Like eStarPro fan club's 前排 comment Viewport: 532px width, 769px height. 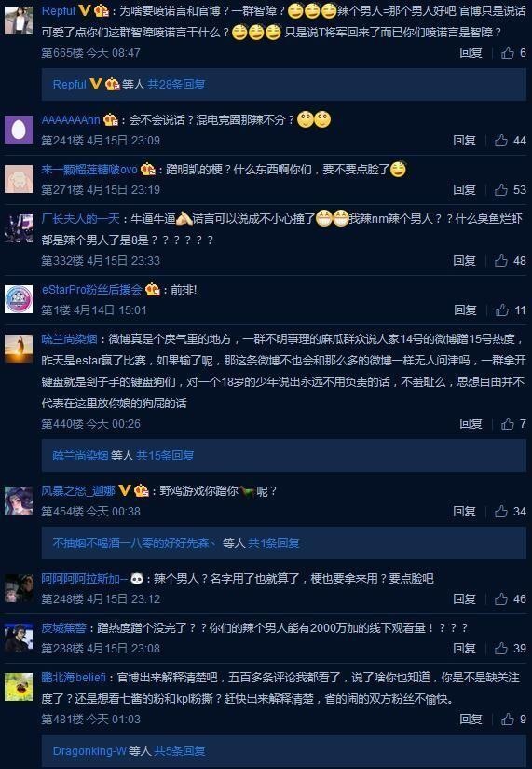click(x=511, y=310)
